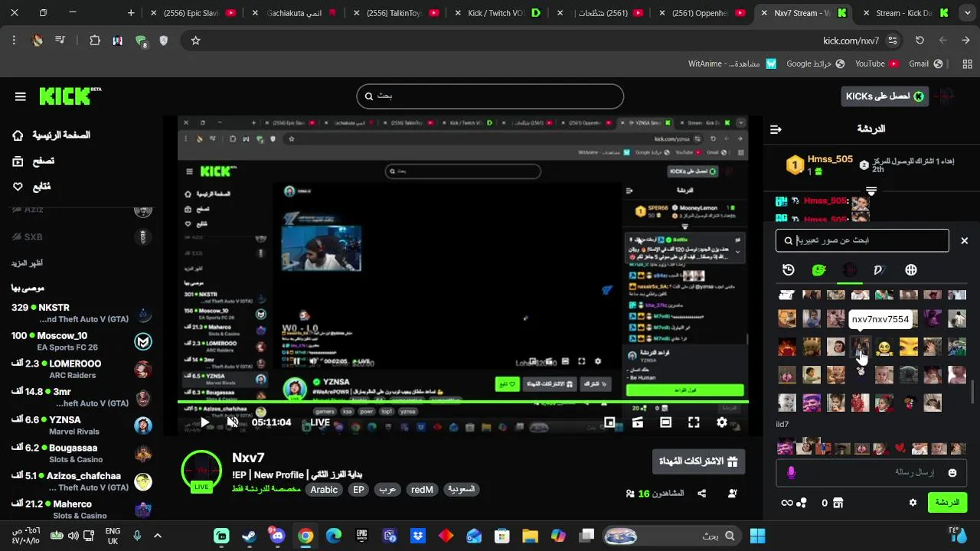Follow the Nxv7 channel icon
Screen dimensions: 980x551
(x=732, y=494)
